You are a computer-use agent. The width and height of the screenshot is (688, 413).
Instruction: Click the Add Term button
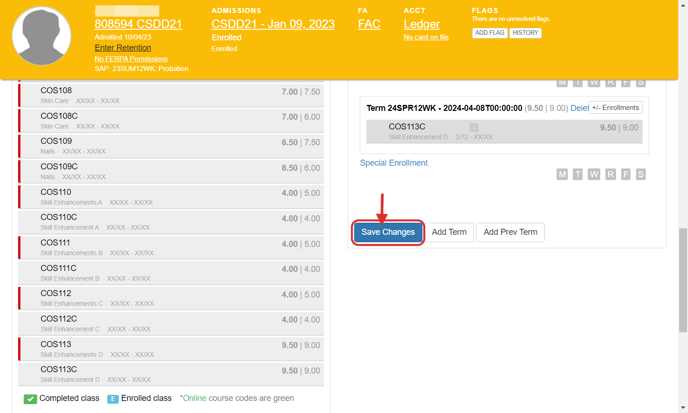(449, 232)
